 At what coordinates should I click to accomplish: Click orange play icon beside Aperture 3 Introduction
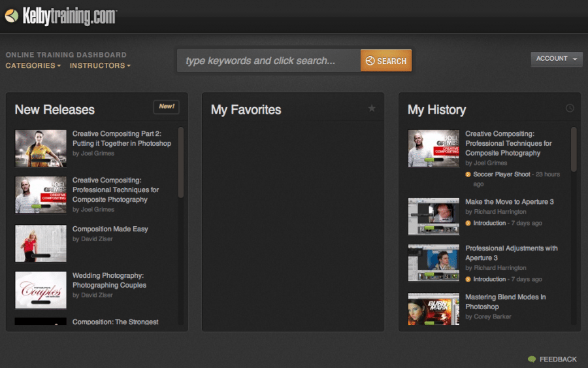pyautogui.click(x=468, y=223)
